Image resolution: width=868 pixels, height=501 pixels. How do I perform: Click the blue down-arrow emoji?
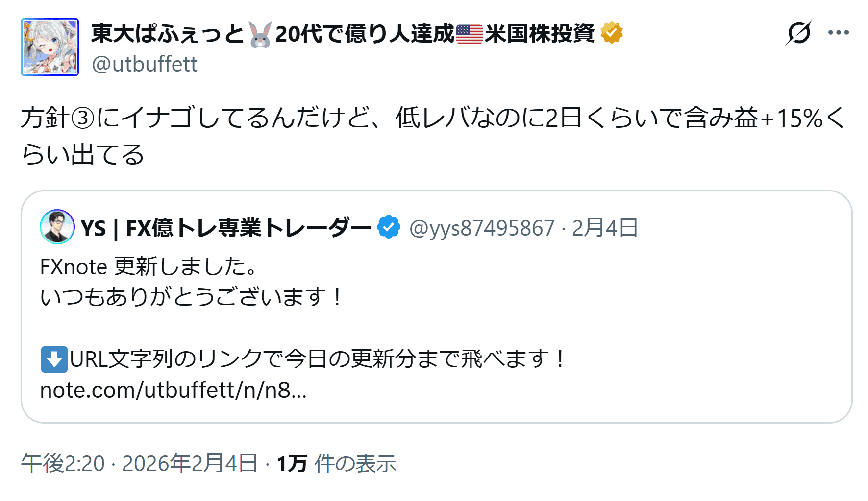tap(53, 359)
